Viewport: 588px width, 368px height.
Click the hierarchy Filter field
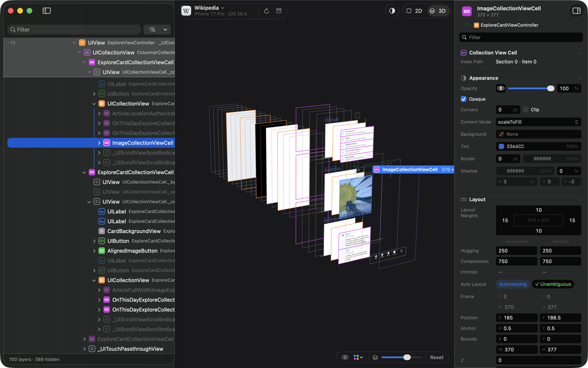pyautogui.click(x=74, y=29)
